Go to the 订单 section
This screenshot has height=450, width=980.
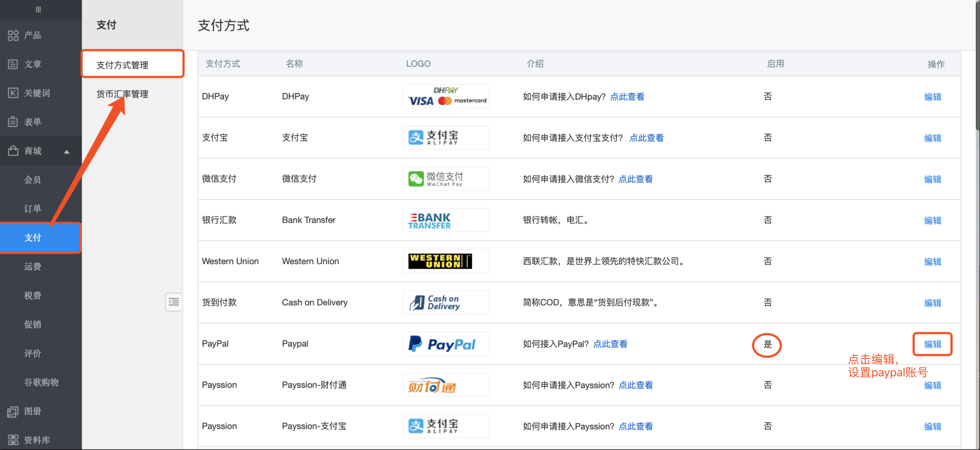click(32, 208)
